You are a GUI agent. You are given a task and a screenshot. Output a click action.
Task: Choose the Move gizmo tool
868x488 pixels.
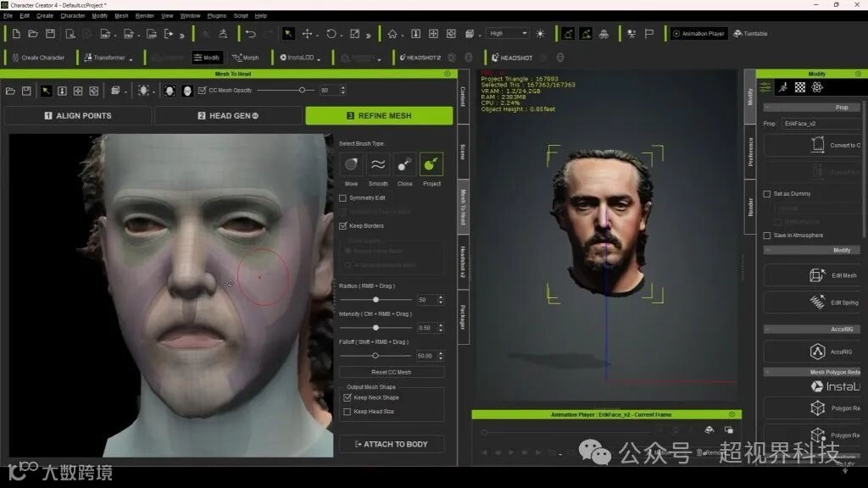(307, 34)
